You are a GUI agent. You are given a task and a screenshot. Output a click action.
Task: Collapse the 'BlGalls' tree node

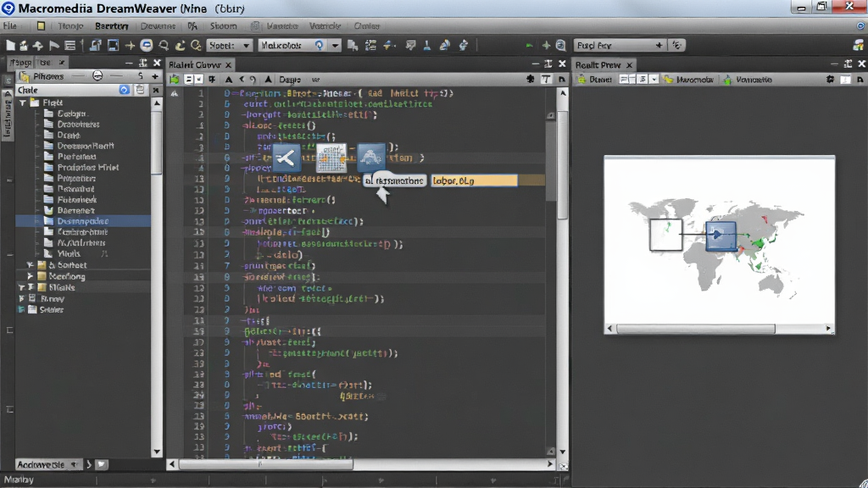coord(21,288)
